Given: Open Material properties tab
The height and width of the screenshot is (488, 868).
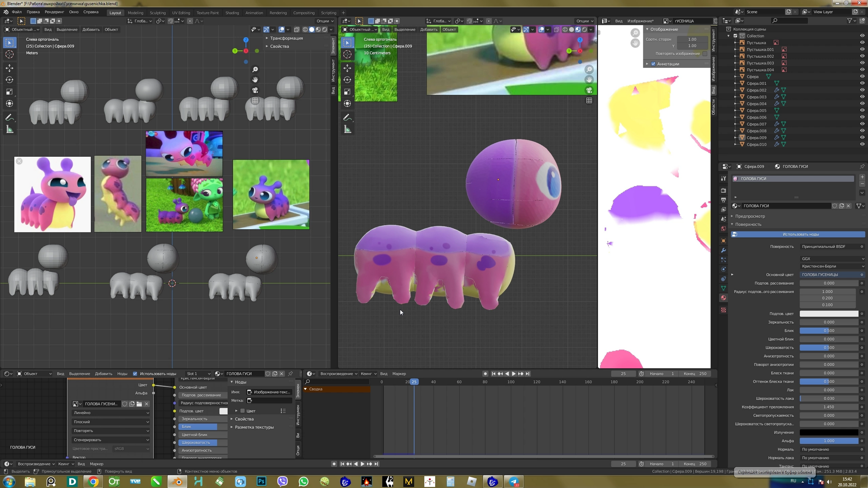Looking at the screenshot, I should click(723, 298).
